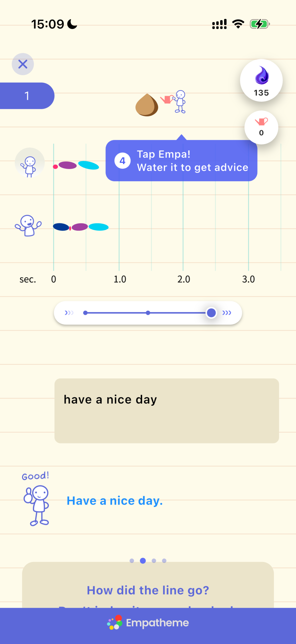The width and height of the screenshot is (296, 644).
Task: Slow down playback with left chevrons
Action: click(69, 313)
